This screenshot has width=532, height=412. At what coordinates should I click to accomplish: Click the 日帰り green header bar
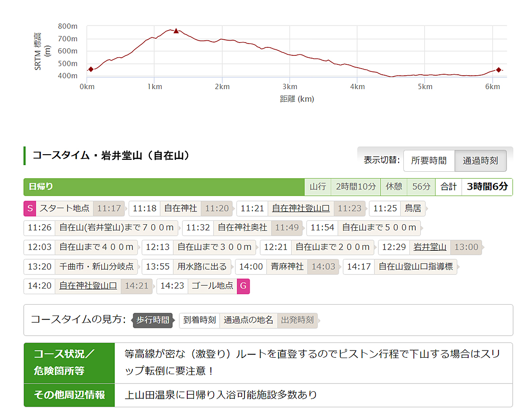tap(164, 187)
